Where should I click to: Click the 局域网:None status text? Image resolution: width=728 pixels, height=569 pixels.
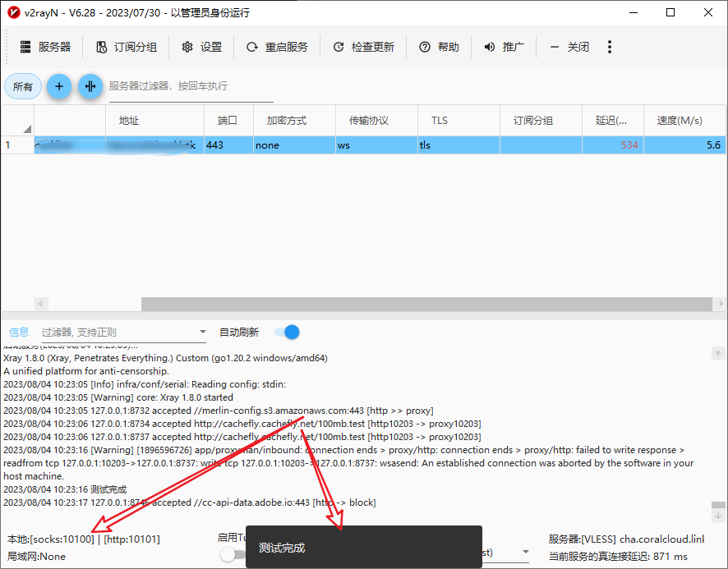tap(36, 557)
